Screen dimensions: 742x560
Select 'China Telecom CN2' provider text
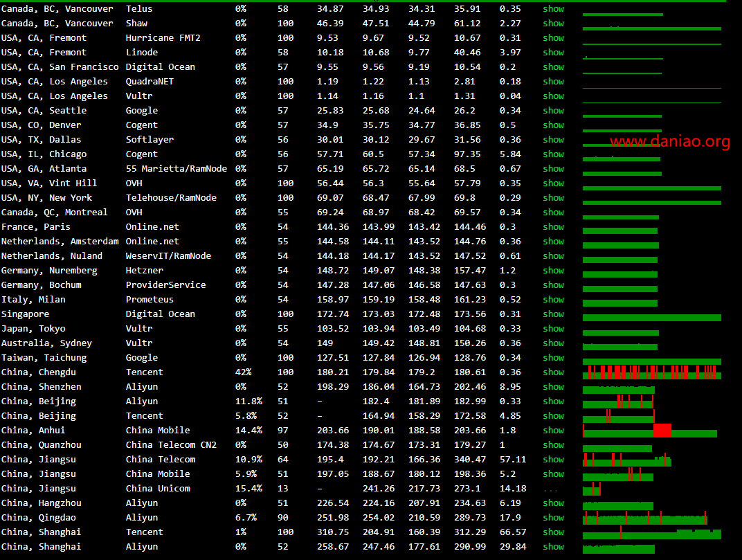pos(171,445)
